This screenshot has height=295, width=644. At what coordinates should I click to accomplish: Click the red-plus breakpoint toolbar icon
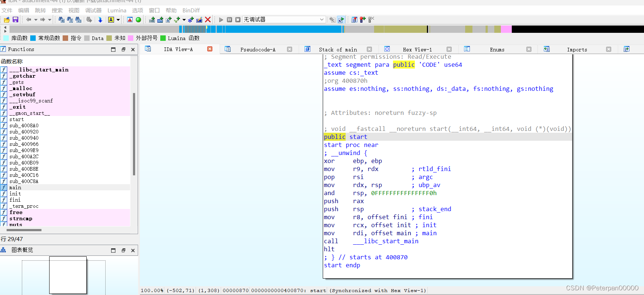point(363,20)
